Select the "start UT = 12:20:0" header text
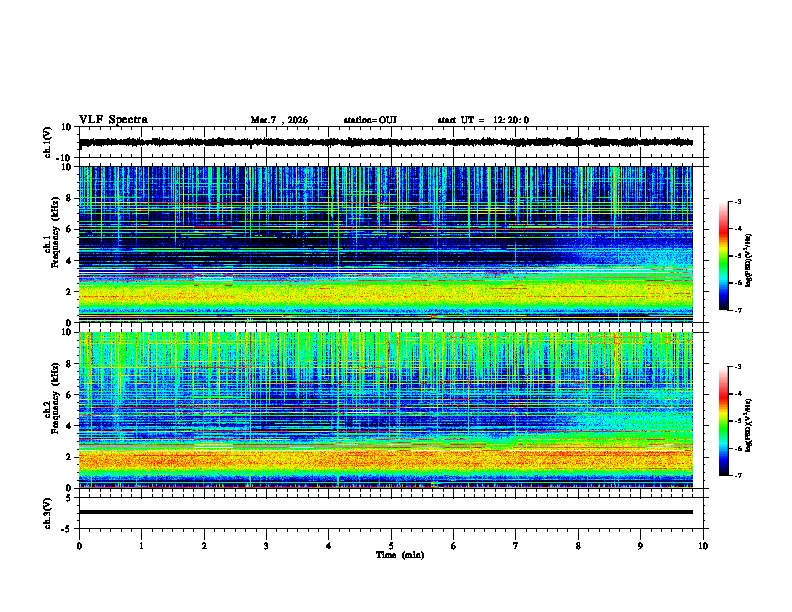The image size is (792, 612). pos(483,120)
